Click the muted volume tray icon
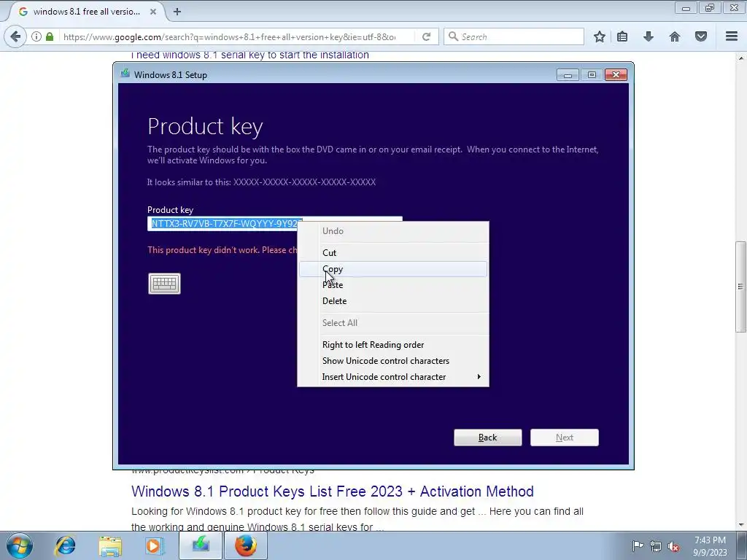 (x=673, y=546)
